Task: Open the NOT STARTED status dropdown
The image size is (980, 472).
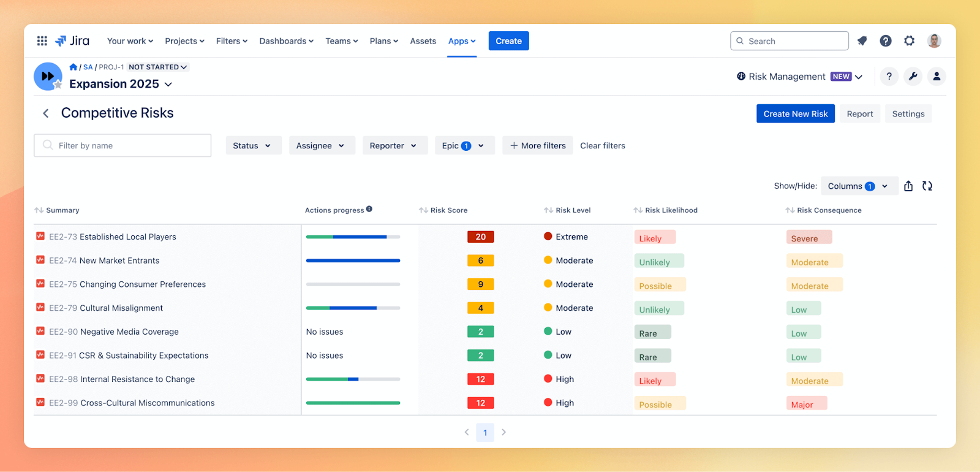Action: 158,67
